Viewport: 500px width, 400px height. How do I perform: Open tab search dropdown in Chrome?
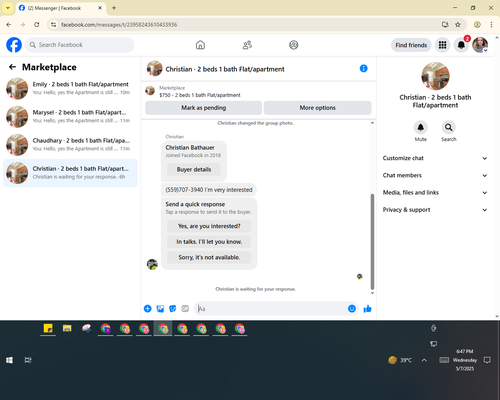coord(8,8)
